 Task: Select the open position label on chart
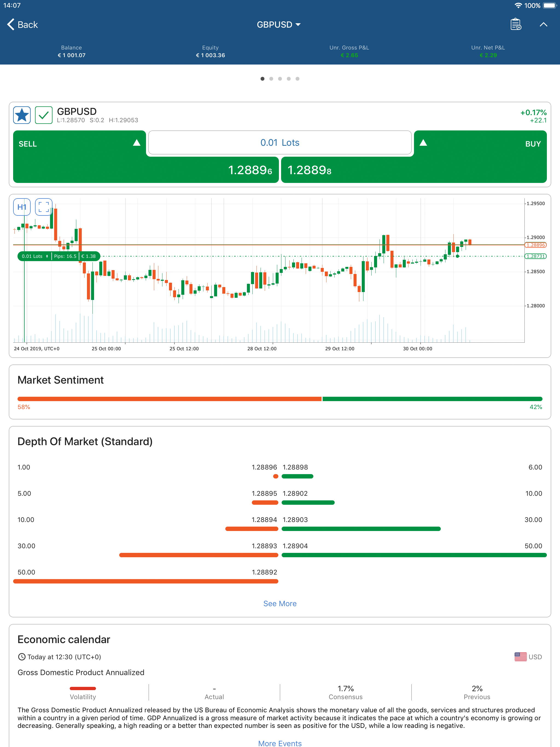coord(59,256)
